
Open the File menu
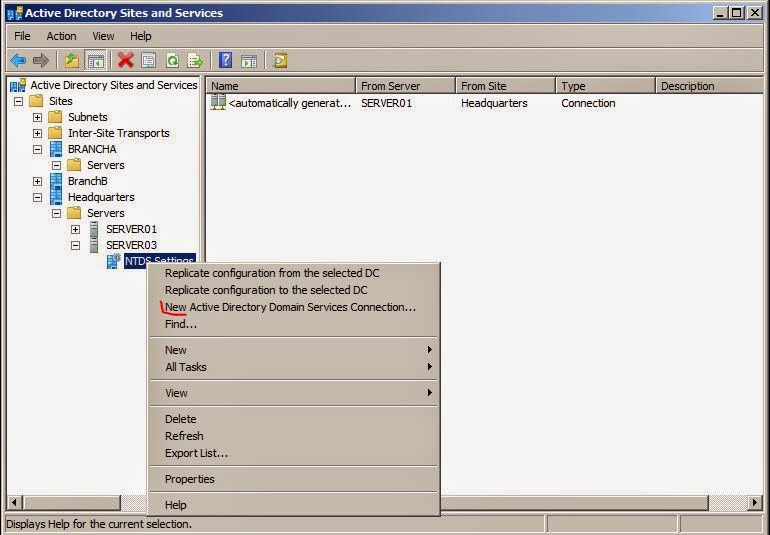pyautogui.click(x=22, y=36)
